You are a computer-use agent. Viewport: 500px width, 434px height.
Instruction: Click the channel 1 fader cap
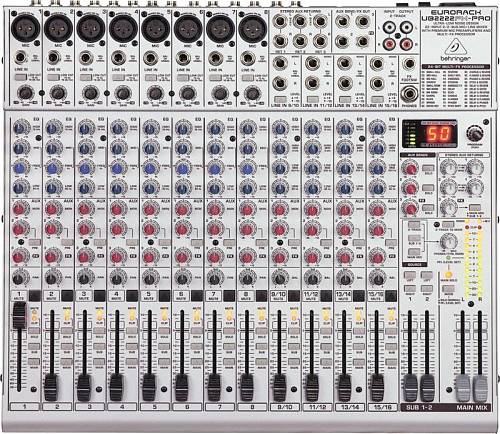point(19,316)
